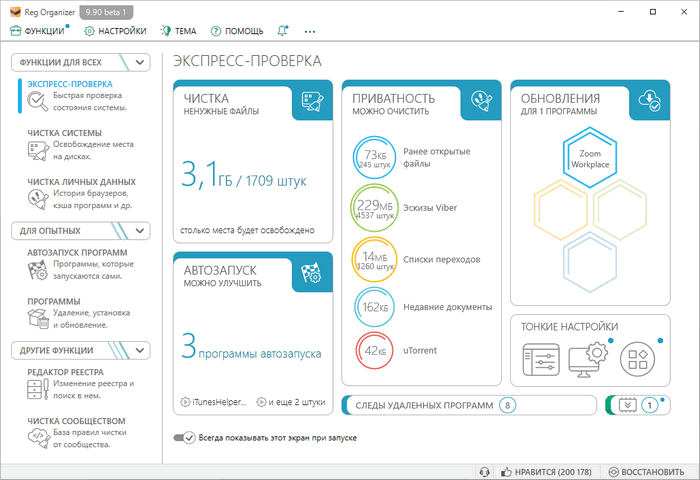
Task: Click the magnifier checkmark express-check icon
Action: pos(38,101)
